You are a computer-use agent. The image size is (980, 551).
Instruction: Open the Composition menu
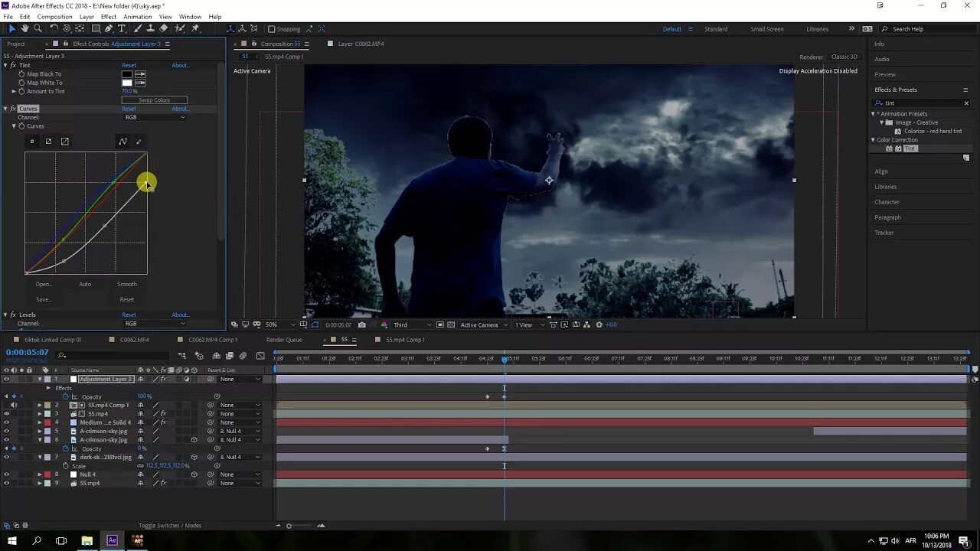[x=54, y=16]
